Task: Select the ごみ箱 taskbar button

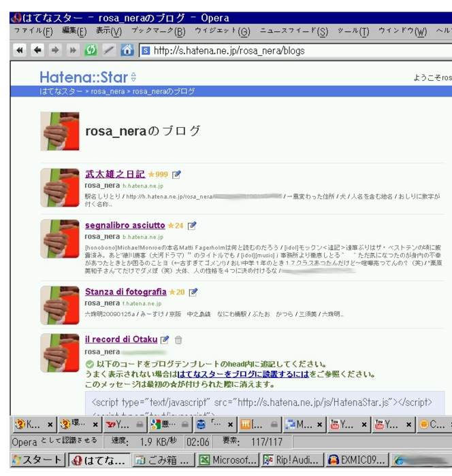Action: 163,460
